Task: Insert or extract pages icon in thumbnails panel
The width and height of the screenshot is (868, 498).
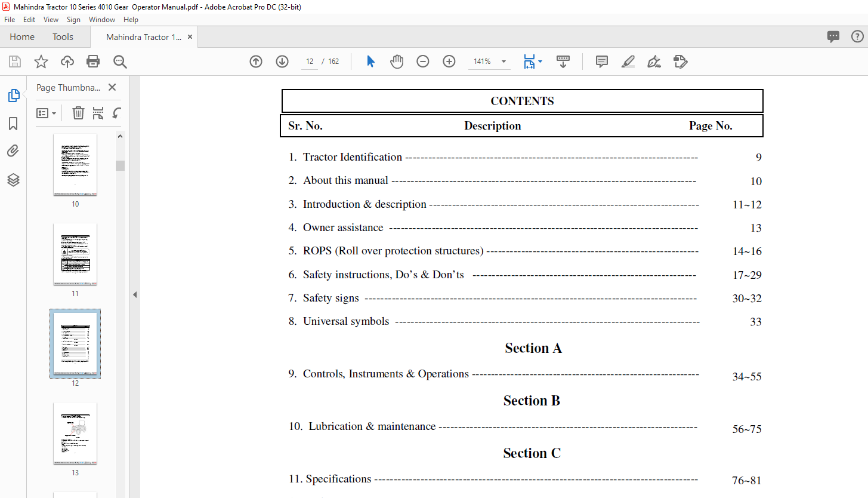Action: click(x=98, y=113)
